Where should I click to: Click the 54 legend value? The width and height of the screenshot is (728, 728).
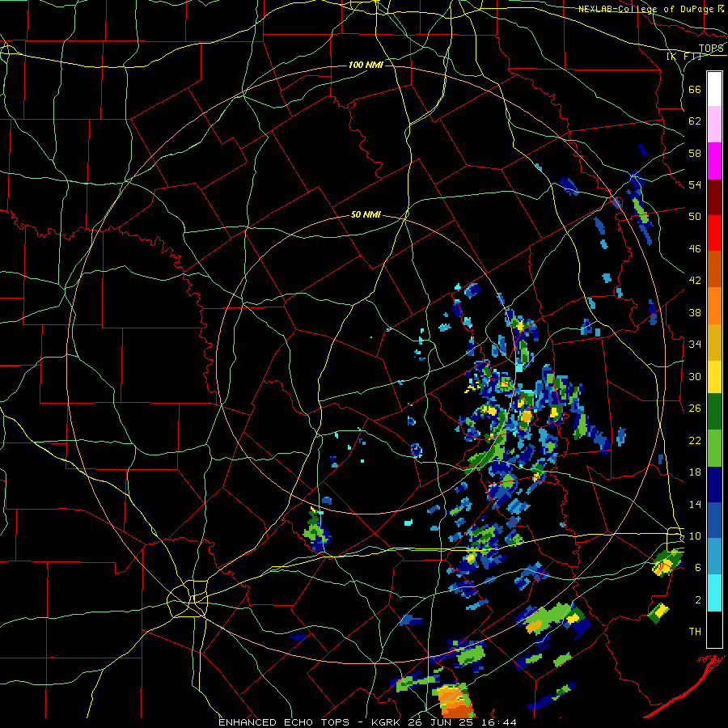tap(695, 184)
